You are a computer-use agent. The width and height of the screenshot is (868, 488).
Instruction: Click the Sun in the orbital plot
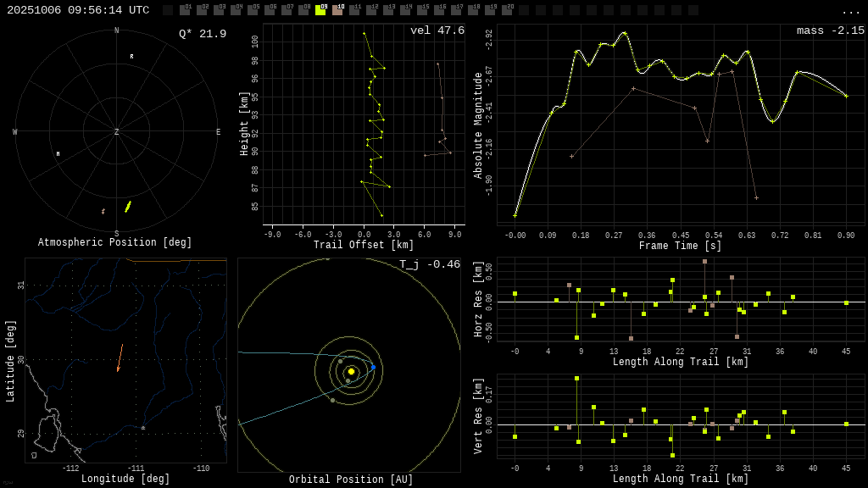point(351,371)
